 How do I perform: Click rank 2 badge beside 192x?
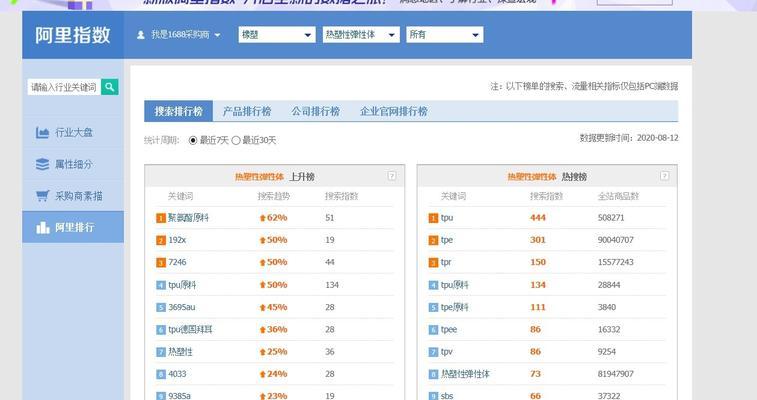[x=161, y=240]
